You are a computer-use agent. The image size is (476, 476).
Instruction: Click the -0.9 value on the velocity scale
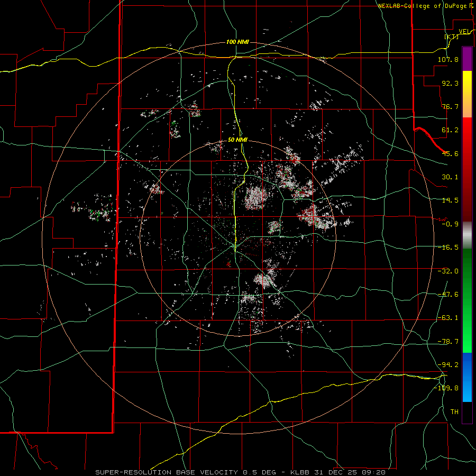click(450, 224)
